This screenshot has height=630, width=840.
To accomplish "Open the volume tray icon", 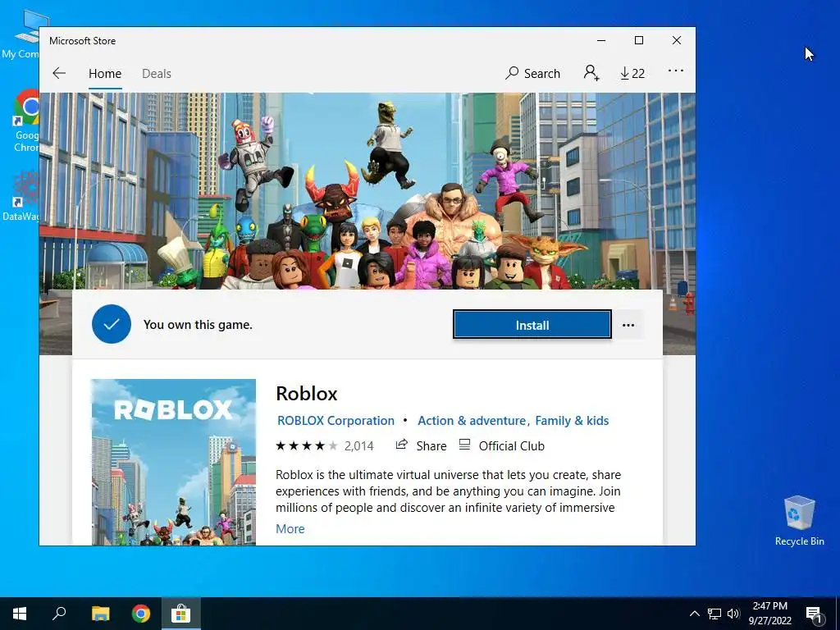I will click(733, 614).
